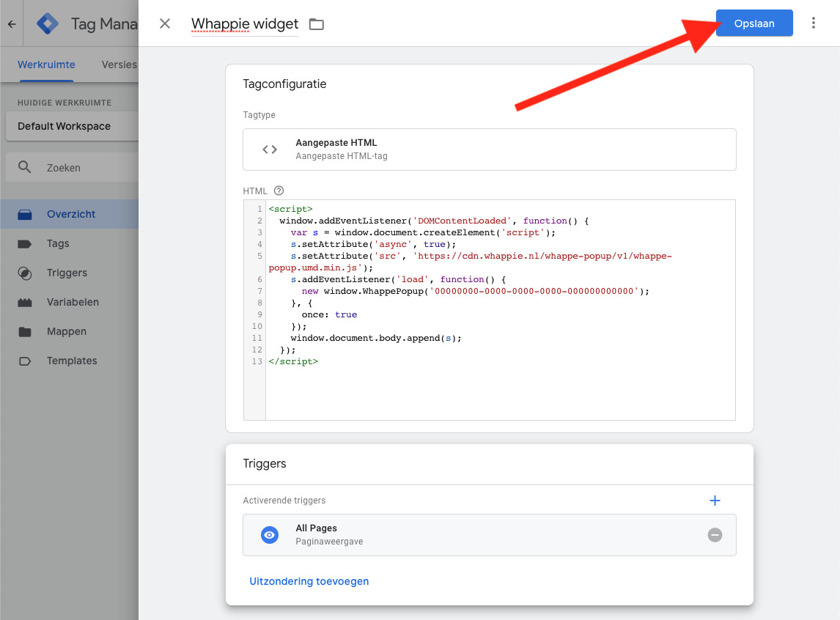Remove the All Pages trigger
This screenshot has height=620, width=840.
pos(715,535)
